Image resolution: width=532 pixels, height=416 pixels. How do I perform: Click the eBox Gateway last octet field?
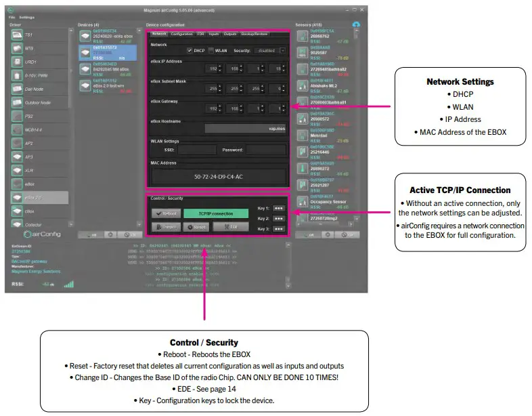pos(278,108)
